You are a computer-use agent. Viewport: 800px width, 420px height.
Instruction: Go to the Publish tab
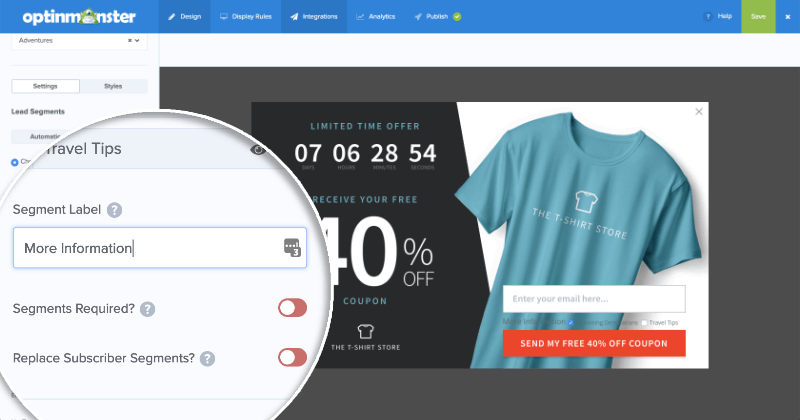click(x=432, y=16)
